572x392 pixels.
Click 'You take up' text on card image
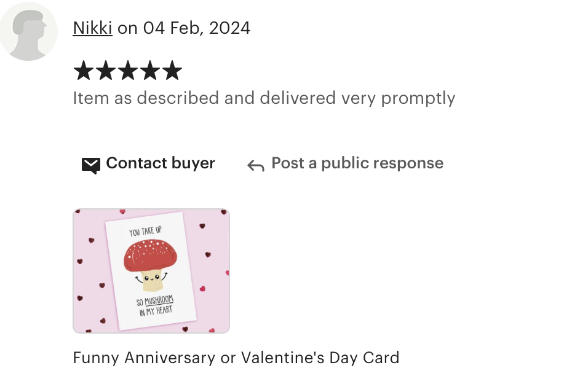click(145, 232)
